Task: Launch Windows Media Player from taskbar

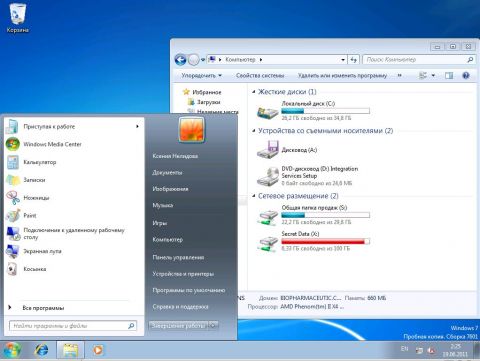Action: (x=98, y=350)
